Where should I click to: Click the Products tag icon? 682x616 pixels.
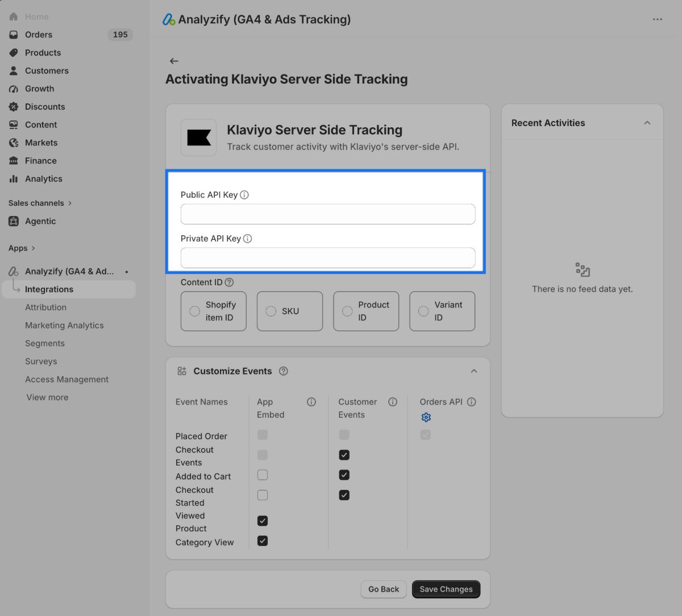pyautogui.click(x=14, y=53)
